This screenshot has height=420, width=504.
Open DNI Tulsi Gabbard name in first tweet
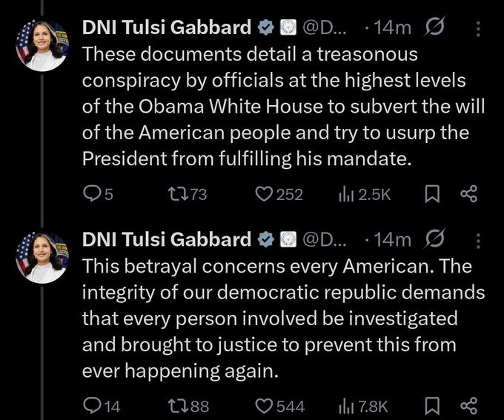click(x=166, y=29)
